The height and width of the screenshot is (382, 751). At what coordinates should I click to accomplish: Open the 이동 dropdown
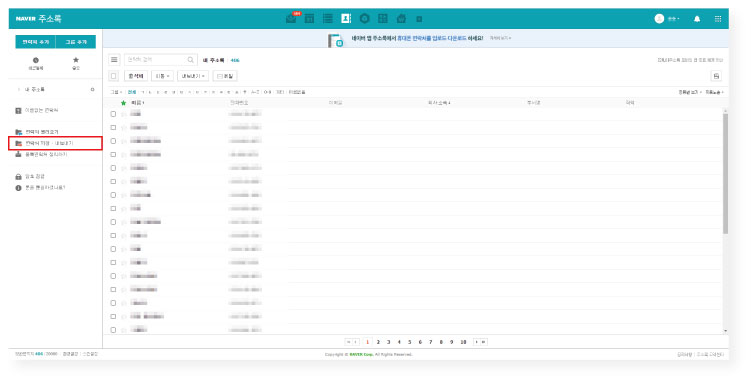click(162, 76)
